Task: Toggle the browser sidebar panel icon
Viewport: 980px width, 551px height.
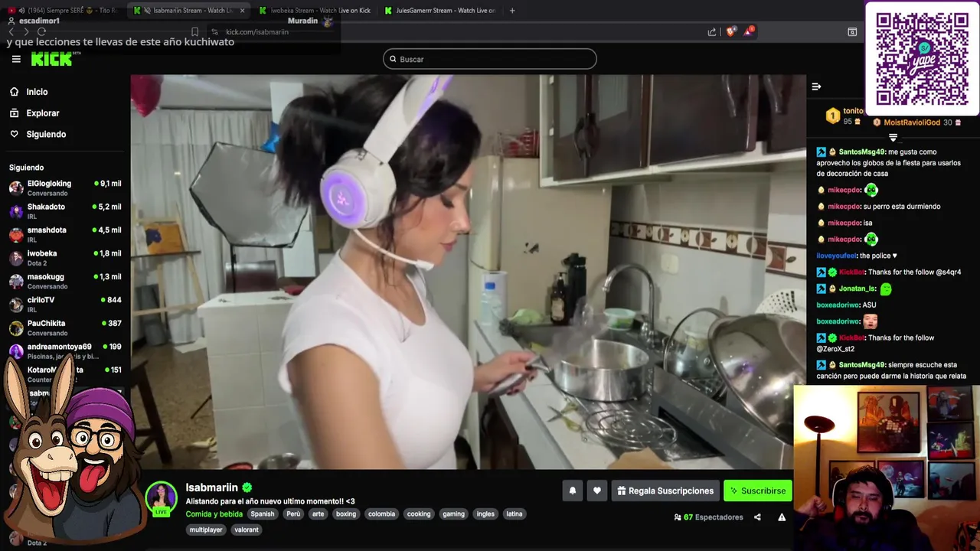Action: (852, 32)
